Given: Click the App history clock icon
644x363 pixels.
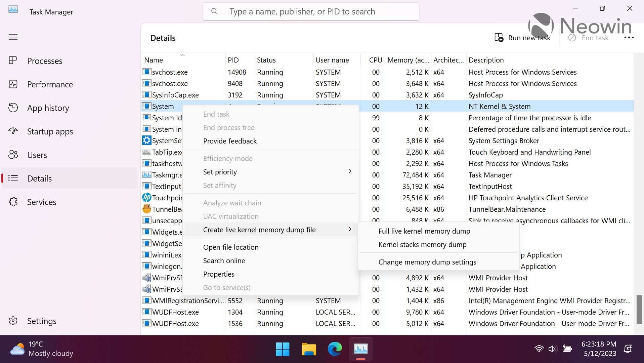Looking at the screenshot, I should pyautogui.click(x=13, y=108).
